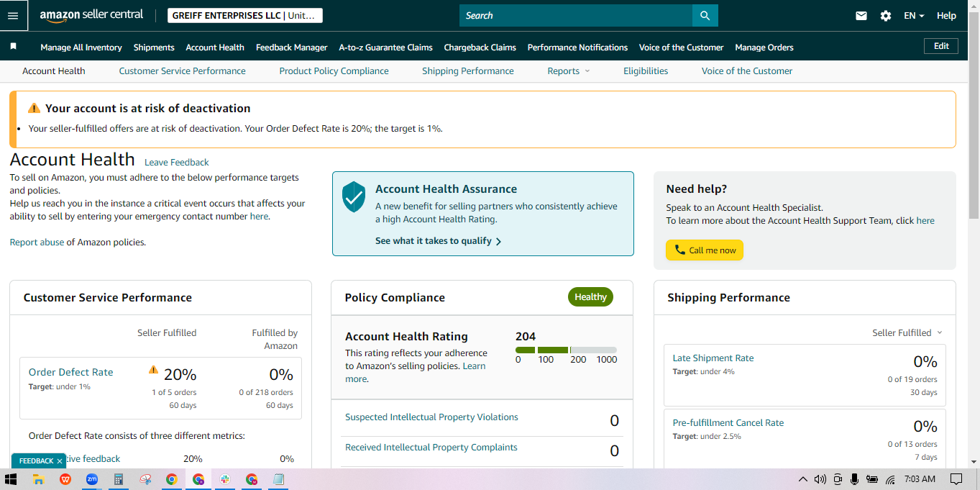
Task: Open the Late Shipment Rate metric
Action: point(713,358)
